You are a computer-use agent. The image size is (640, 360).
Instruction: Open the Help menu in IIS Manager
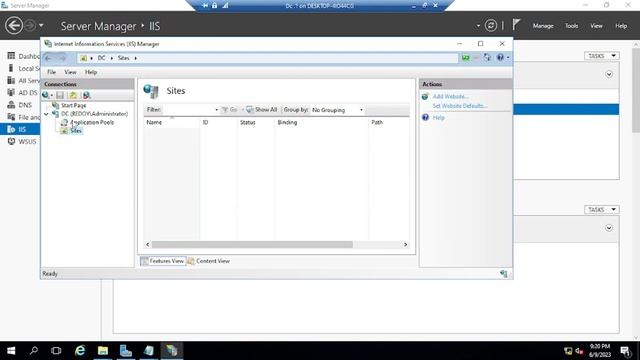coord(91,72)
